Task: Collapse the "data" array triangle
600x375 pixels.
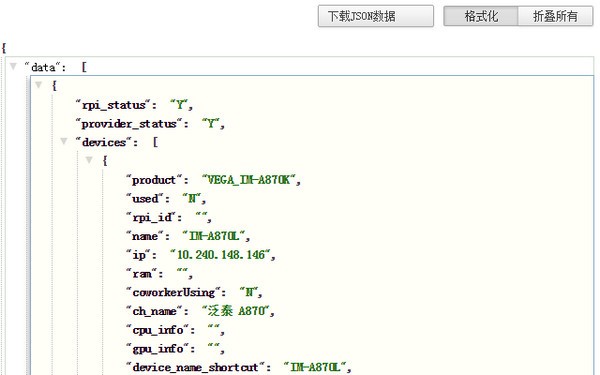Action: pos(13,67)
